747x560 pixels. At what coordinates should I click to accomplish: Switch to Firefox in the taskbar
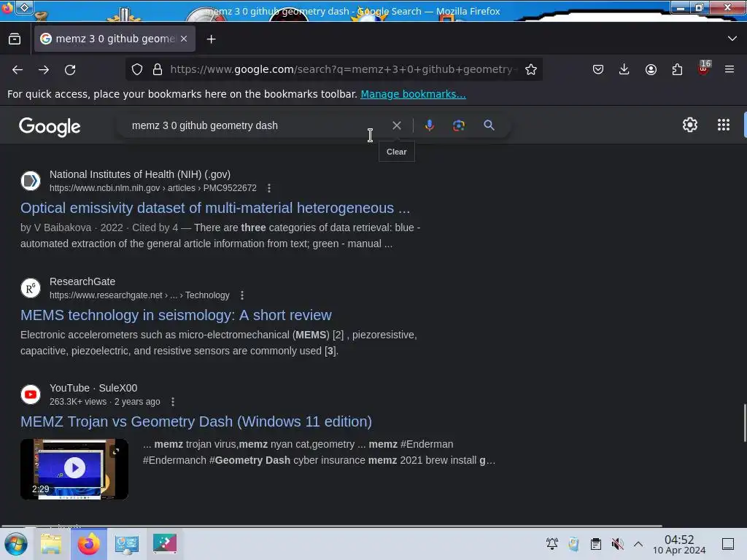coord(88,544)
